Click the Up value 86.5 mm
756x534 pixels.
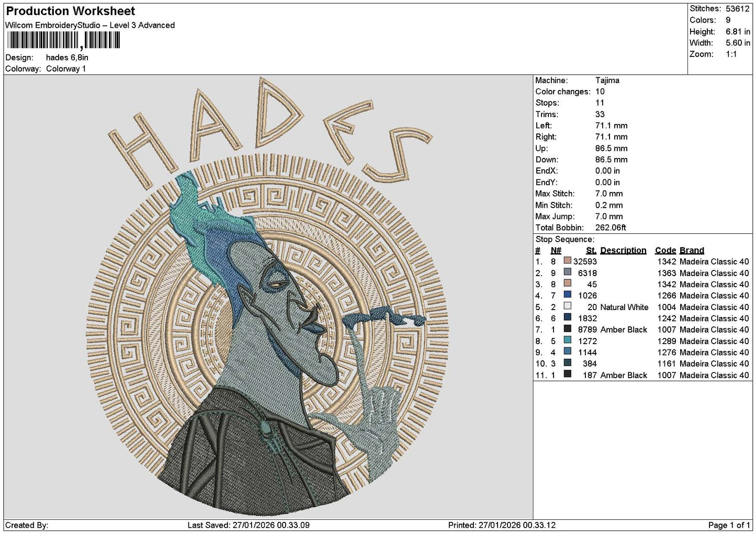[x=611, y=149]
